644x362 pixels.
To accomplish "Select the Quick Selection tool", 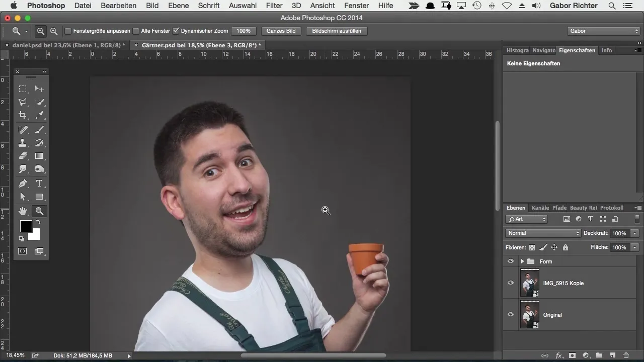I will [39, 102].
